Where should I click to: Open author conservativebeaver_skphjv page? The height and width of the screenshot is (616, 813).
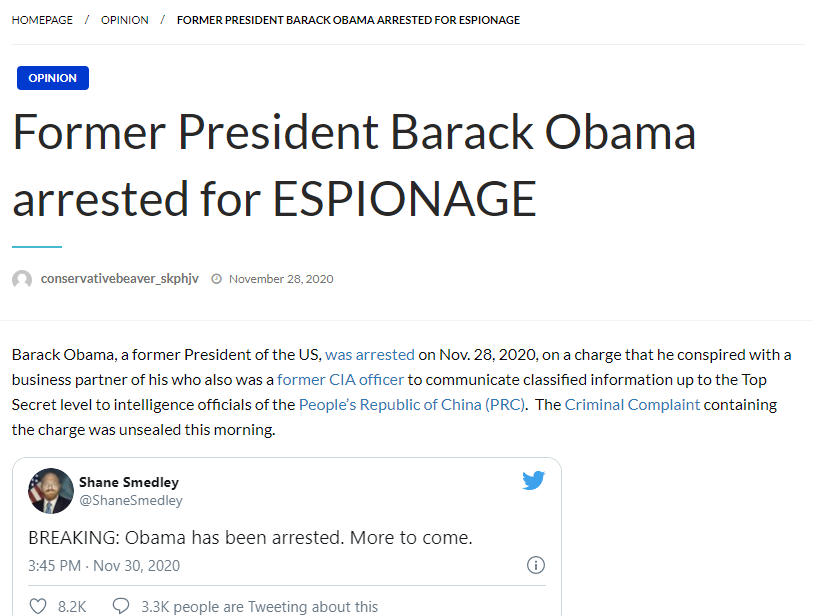120,278
